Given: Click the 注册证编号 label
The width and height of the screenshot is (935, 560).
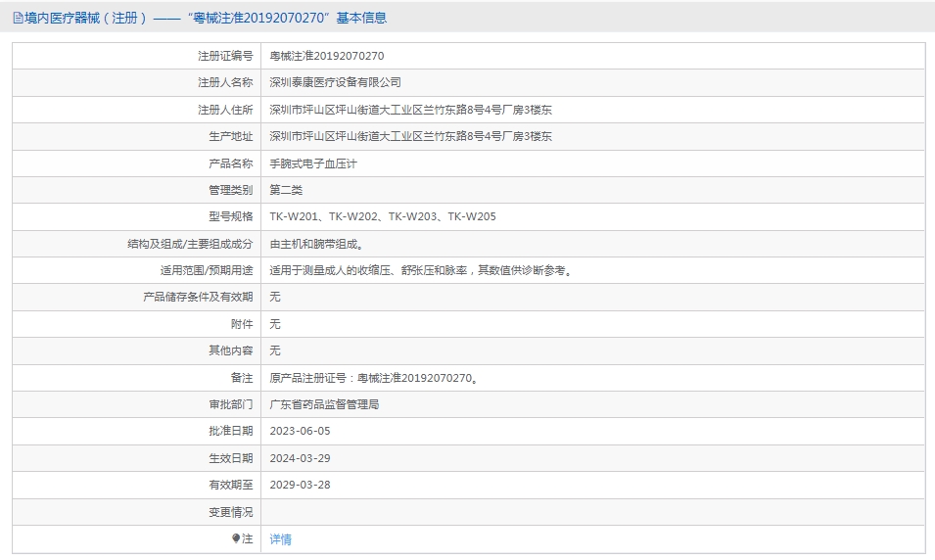Looking at the screenshot, I should click(x=225, y=56).
